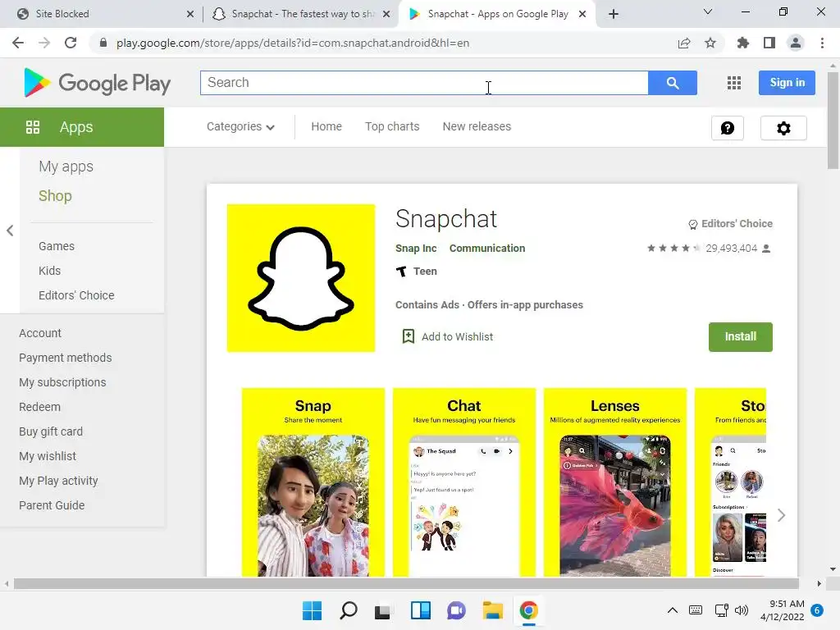Screen dimensions: 840x630
Task: Open Parent Guide in the sidebar
Action: [52, 505]
